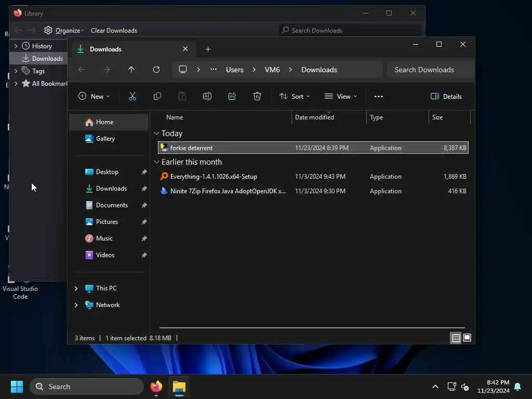This screenshot has width=532, height=399.
Task: Click the pin icon beside Music
Action: coord(144,238)
